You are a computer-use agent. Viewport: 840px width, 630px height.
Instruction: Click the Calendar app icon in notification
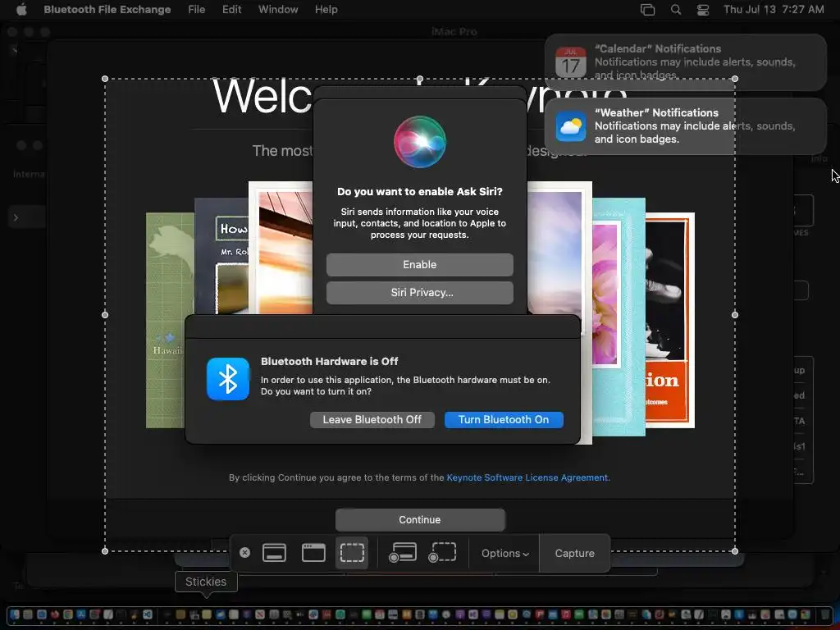[571, 62]
